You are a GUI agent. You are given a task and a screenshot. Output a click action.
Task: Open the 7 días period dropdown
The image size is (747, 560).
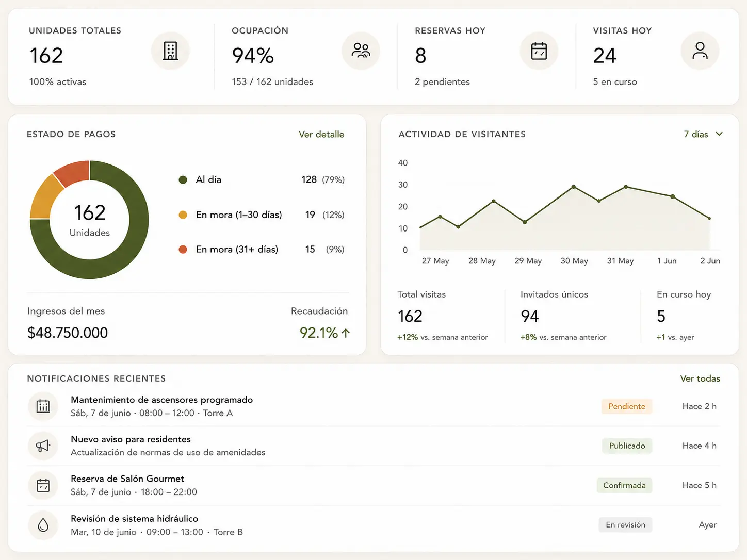[x=703, y=134]
